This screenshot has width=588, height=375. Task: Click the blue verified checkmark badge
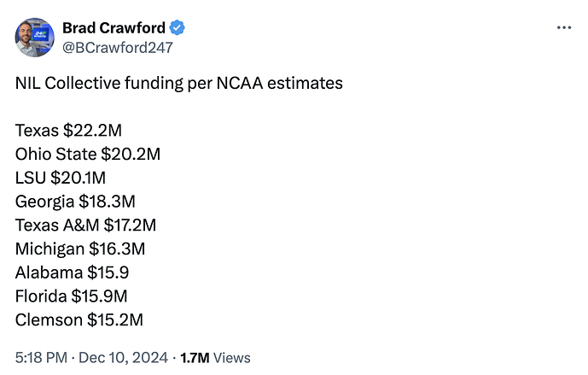coord(178,28)
